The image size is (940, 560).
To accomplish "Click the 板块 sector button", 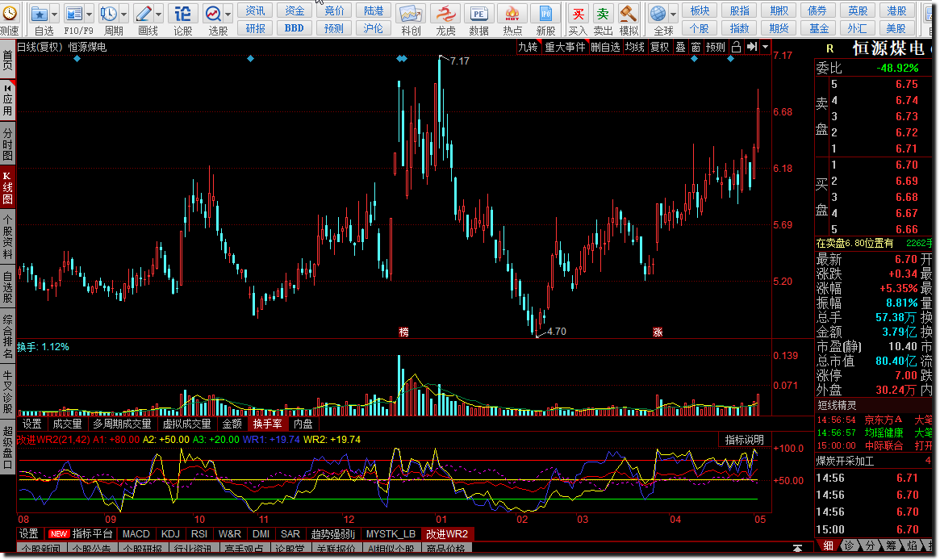I will point(700,10).
